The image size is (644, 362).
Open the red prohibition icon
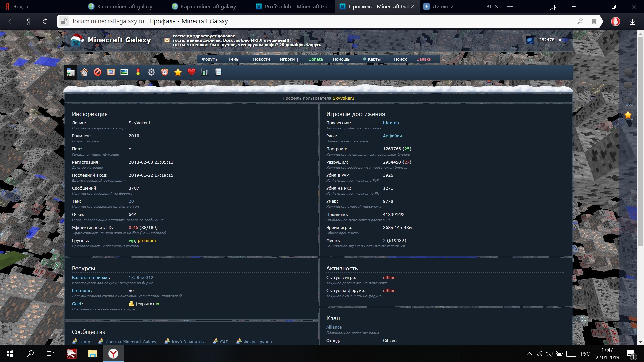click(98, 72)
